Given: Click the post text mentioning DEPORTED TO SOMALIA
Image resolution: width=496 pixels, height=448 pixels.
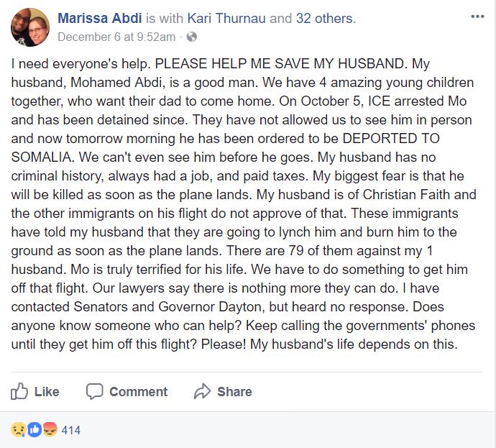Looking at the screenshot, I should (391, 139).
